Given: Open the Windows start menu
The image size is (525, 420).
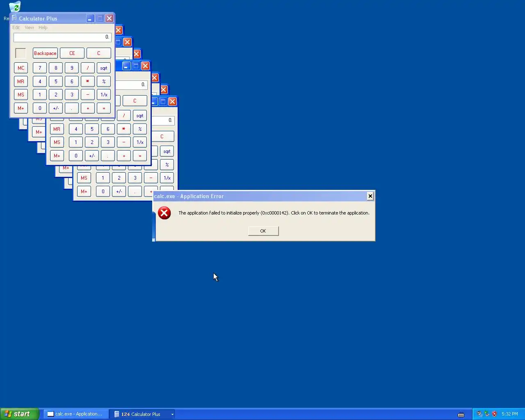Looking at the screenshot, I should point(19,414).
